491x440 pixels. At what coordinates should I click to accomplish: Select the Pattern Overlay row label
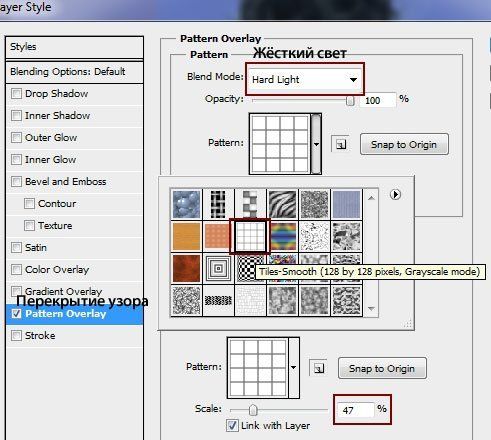pyautogui.click(x=66, y=314)
